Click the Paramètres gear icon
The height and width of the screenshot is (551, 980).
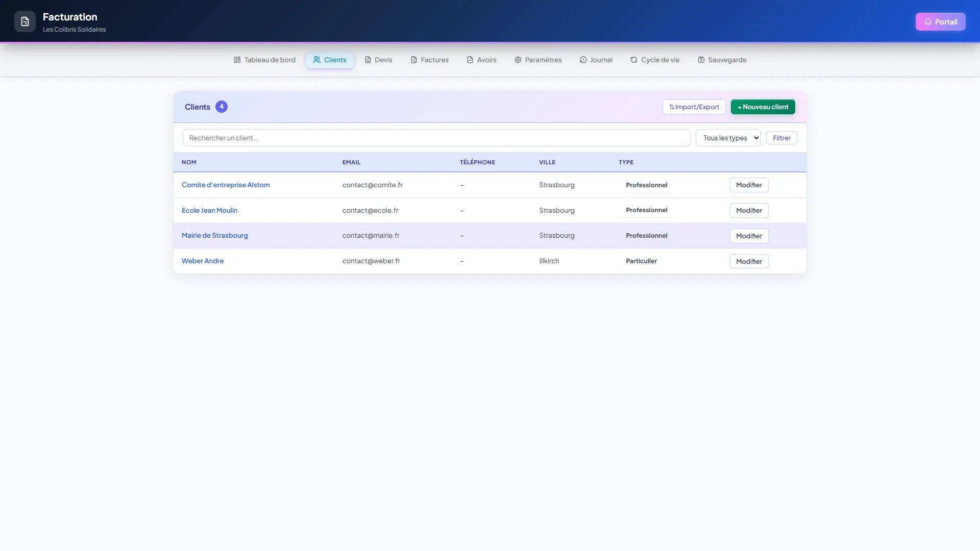(518, 60)
